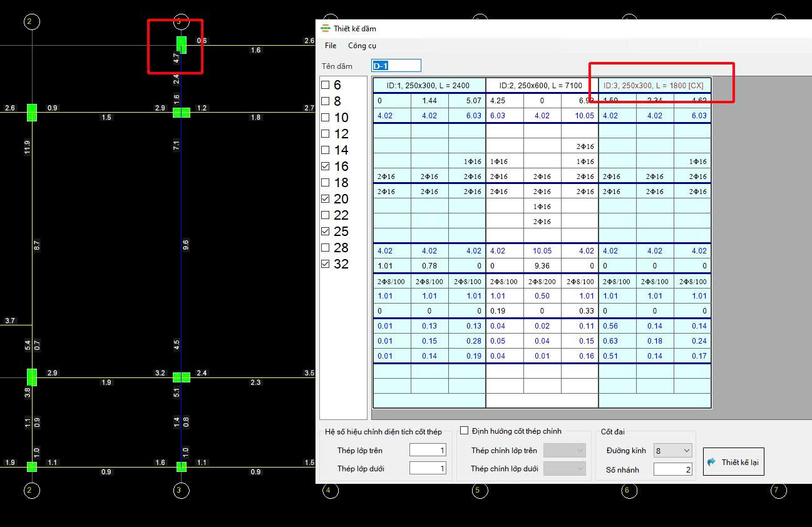Check the diameter 22 checkbox
Screen dimensions: 812x527
coord(325,215)
